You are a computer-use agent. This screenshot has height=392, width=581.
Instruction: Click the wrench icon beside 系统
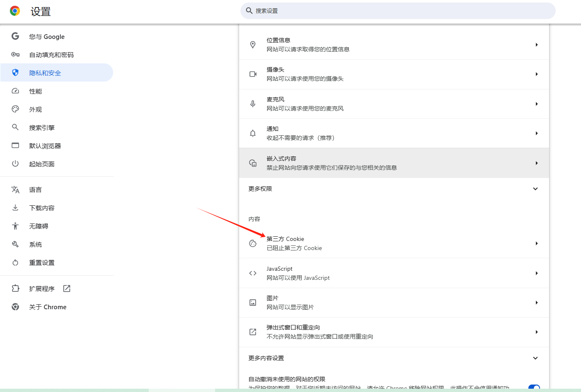pyautogui.click(x=15, y=244)
